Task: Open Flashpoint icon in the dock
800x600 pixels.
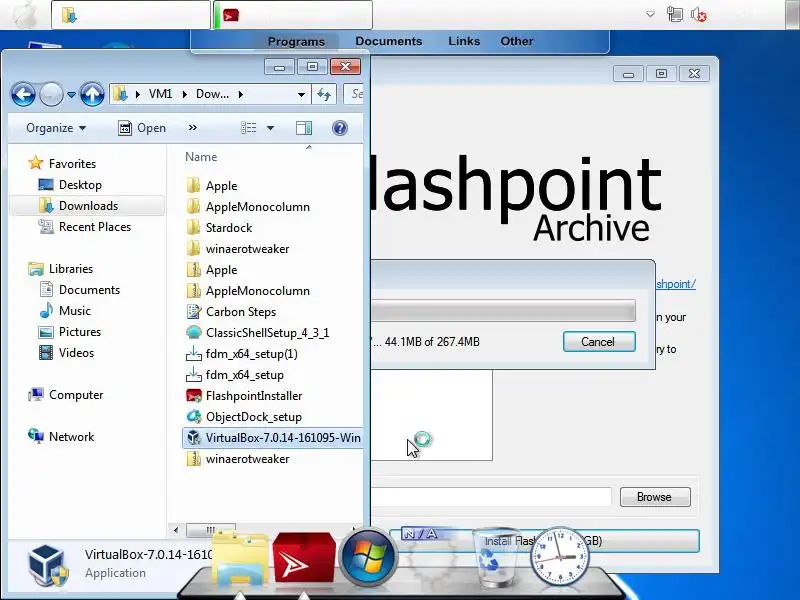Action: 303,559
